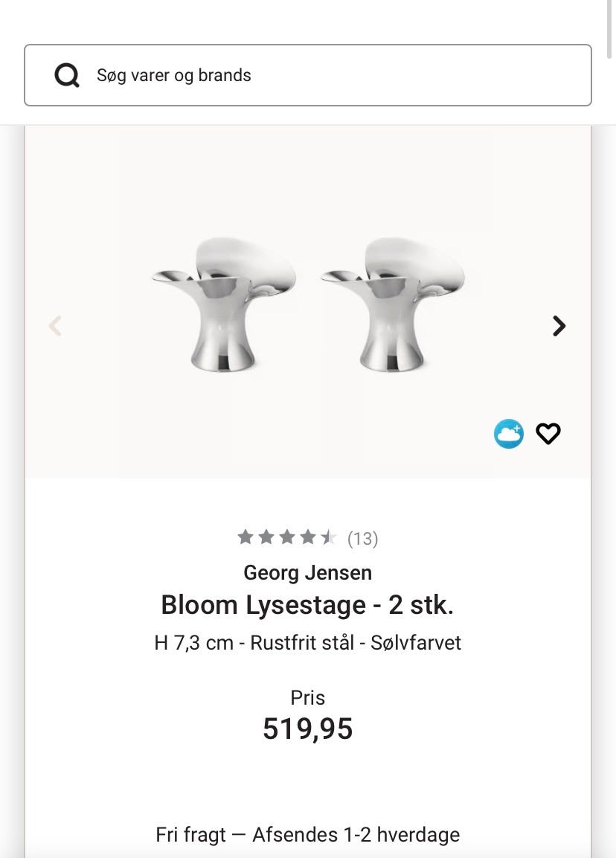Click the third star in the rating
616x858 pixels.
coord(287,537)
